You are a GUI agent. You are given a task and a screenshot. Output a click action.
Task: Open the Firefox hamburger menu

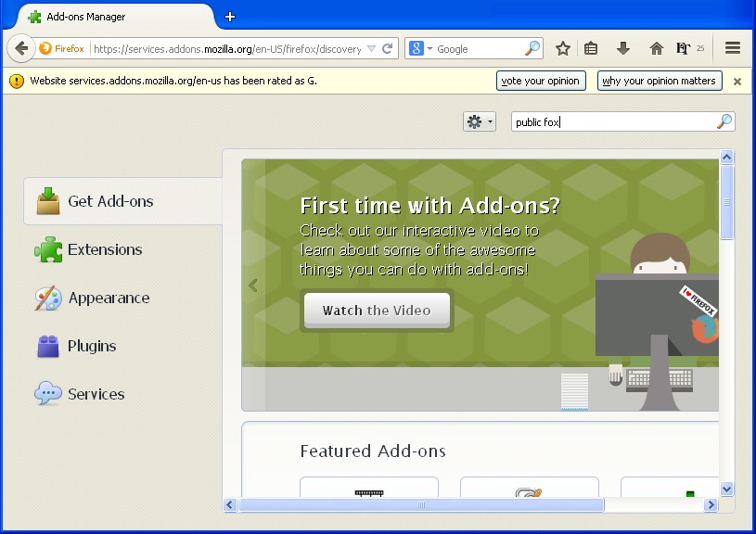[733, 47]
